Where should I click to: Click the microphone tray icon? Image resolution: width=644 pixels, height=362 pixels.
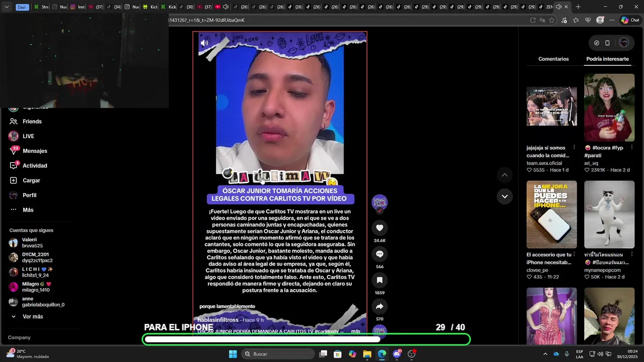click(567, 354)
